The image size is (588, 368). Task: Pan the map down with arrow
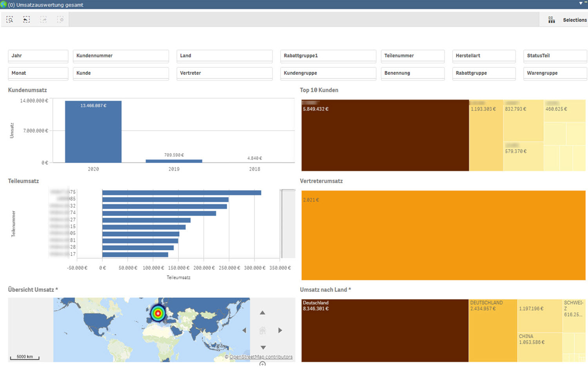[263, 348]
